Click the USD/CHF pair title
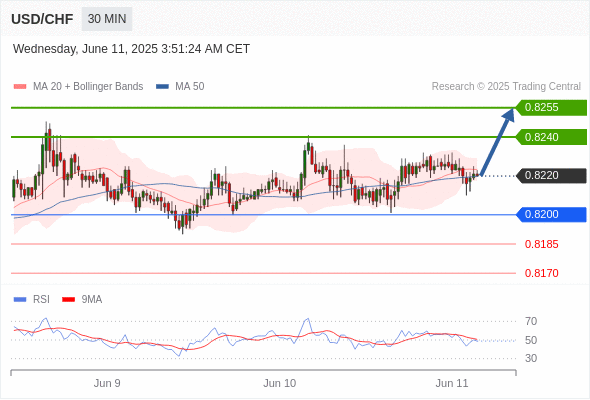The width and height of the screenshot is (590, 400). coord(42,19)
